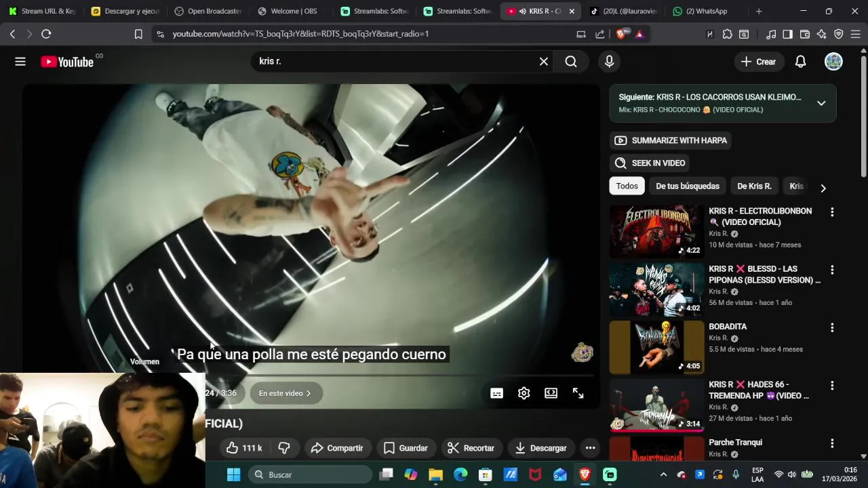This screenshot has width=868, height=488.
Task: Open the account avatar menu
Action: (x=833, y=62)
